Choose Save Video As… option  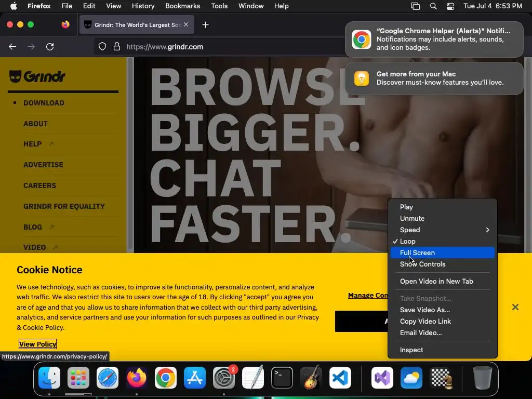443,310
